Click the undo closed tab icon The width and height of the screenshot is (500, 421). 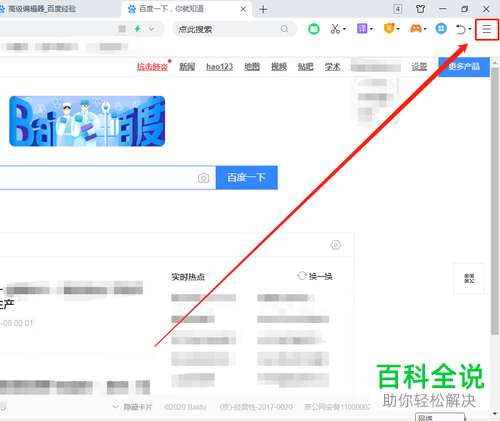[x=461, y=29]
